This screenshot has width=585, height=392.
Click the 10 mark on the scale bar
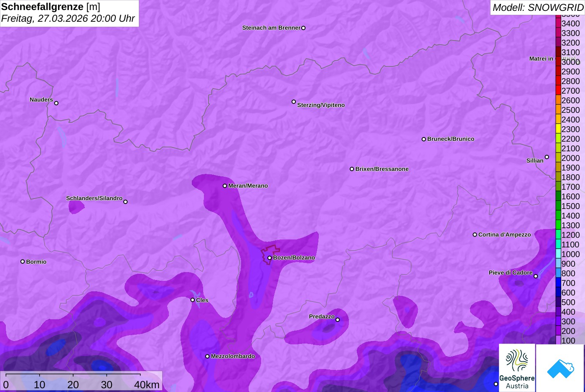pyautogui.click(x=40, y=384)
